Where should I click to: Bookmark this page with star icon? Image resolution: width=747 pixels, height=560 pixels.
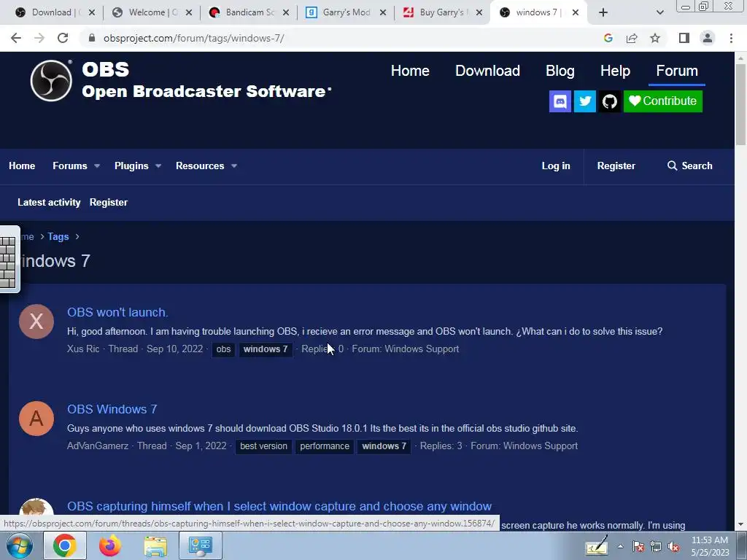click(655, 38)
